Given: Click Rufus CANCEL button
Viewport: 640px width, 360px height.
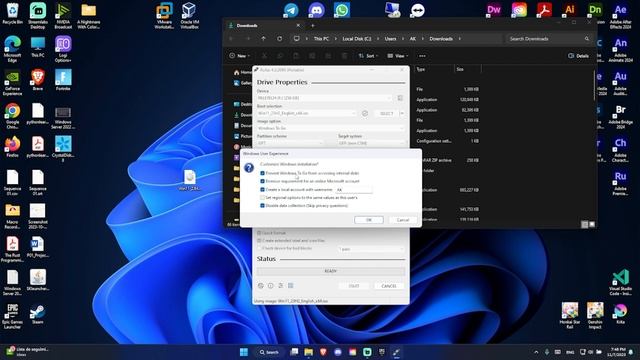Looking at the screenshot, I should (389, 286).
